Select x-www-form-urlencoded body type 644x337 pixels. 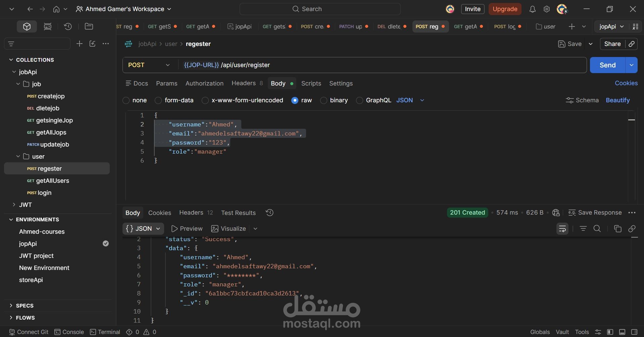pos(205,100)
